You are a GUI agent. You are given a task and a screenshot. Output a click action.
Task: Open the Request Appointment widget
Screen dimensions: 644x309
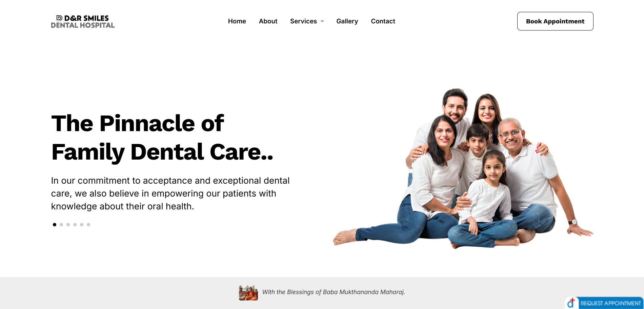(x=604, y=303)
